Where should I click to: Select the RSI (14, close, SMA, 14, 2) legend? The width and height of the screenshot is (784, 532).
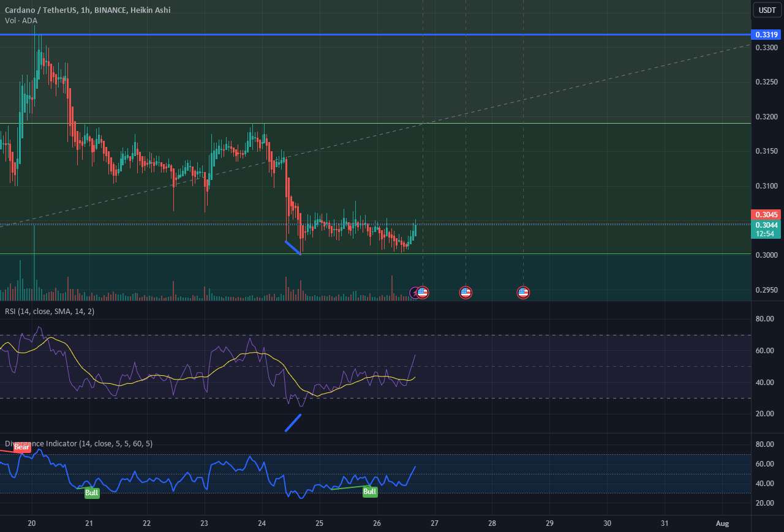(x=50, y=312)
